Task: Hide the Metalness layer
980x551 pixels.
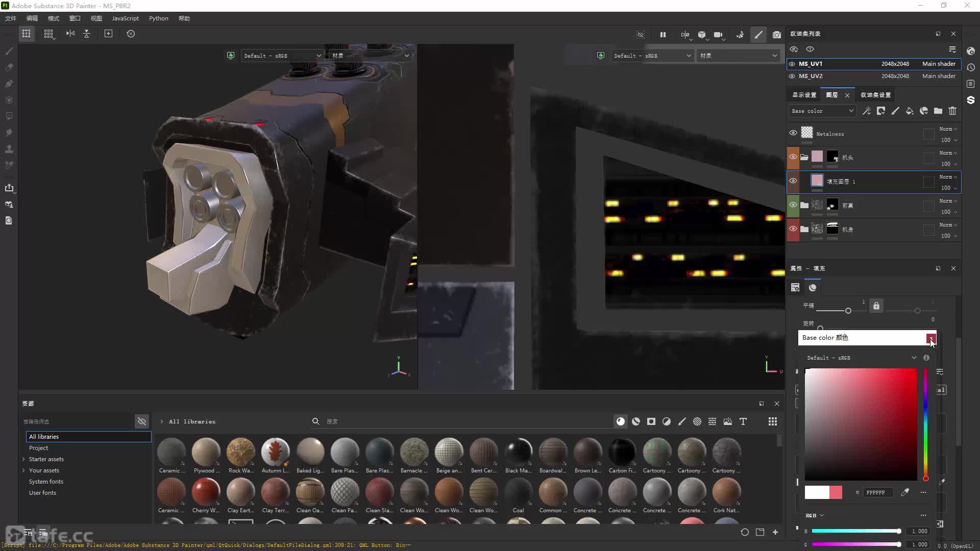Action: coord(793,133)
